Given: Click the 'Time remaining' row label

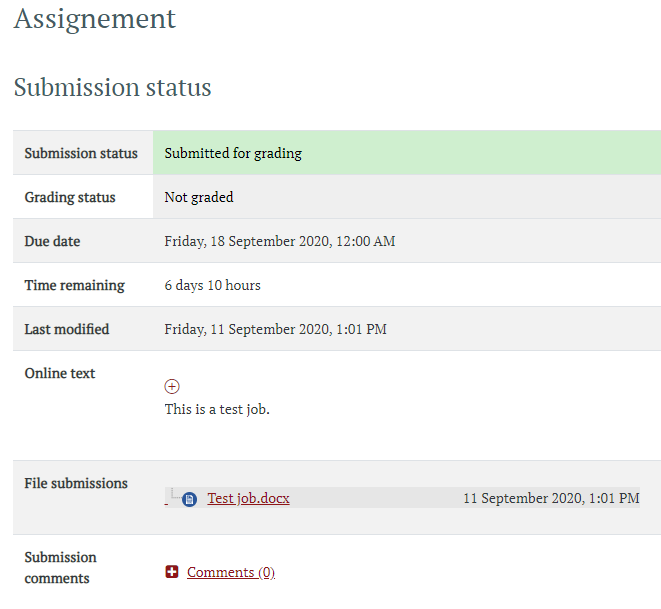Looking at the screenshot, I should point(74,285).
